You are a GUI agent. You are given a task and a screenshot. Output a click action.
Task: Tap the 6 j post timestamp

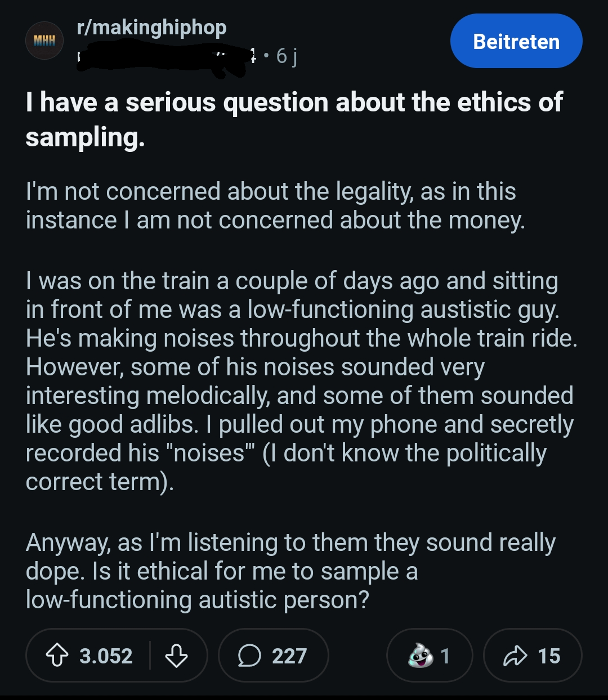(x=287, y=56)
